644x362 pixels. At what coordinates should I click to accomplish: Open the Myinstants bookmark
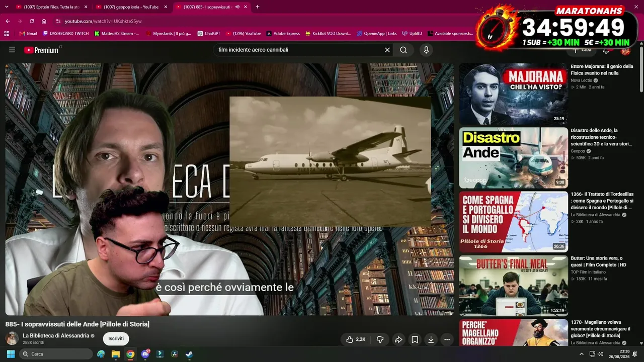coord(169,34)
